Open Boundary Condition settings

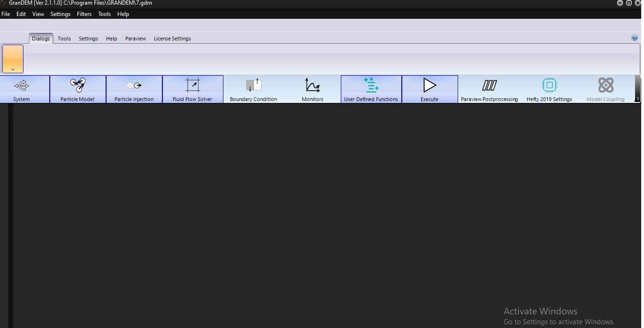[253, 89]
